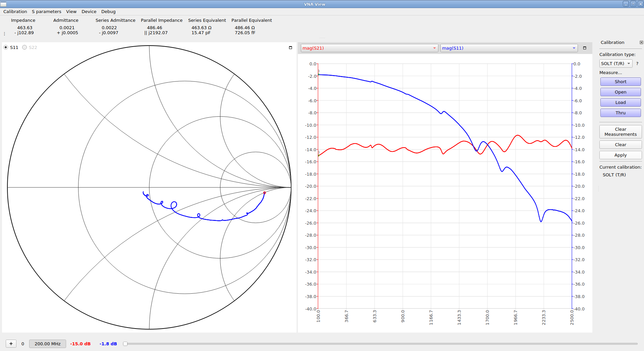644x351 pixels.
Task: Select the S11 radio button
Action: coord(6,47)
